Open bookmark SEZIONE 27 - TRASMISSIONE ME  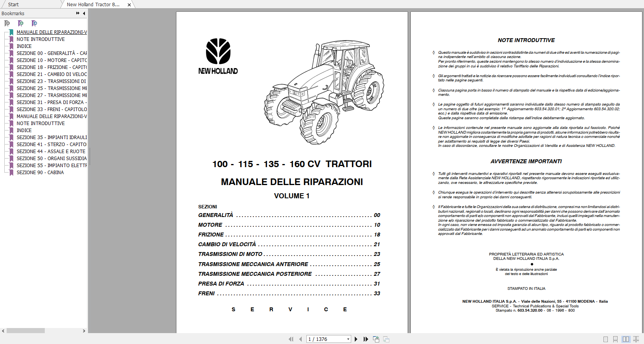point(52,95)
